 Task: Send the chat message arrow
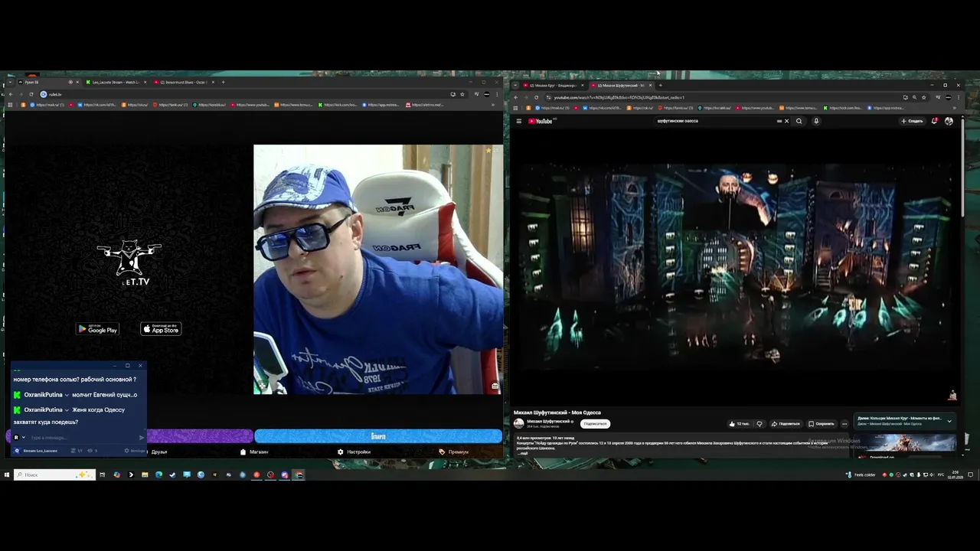click(142, 438)
